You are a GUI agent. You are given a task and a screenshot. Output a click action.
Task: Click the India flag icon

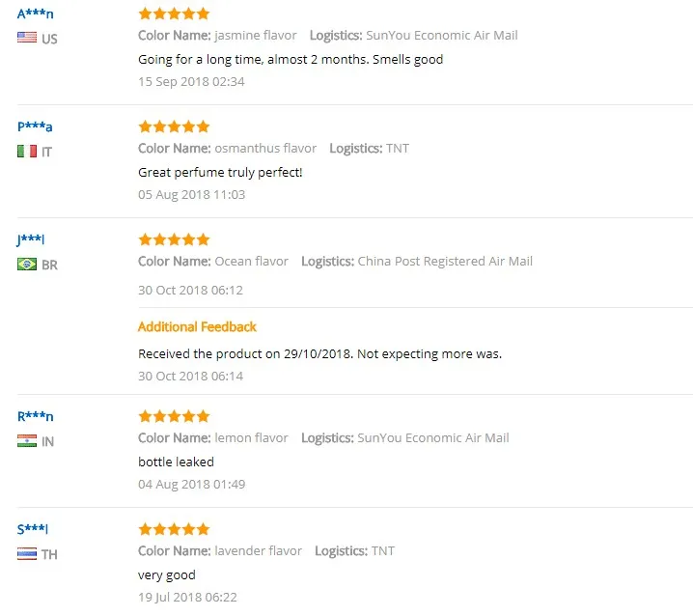coord(27,441)
